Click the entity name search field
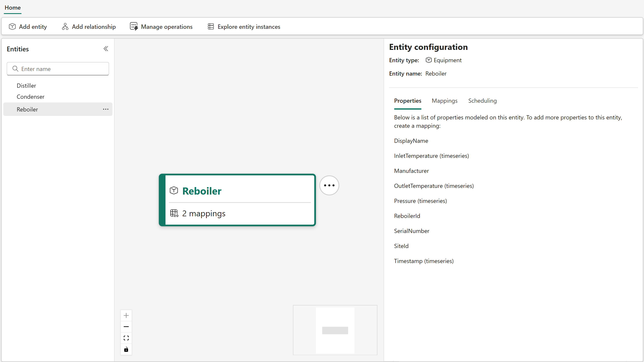This screenshot has width=644, height=362. [x=58, y=69]
